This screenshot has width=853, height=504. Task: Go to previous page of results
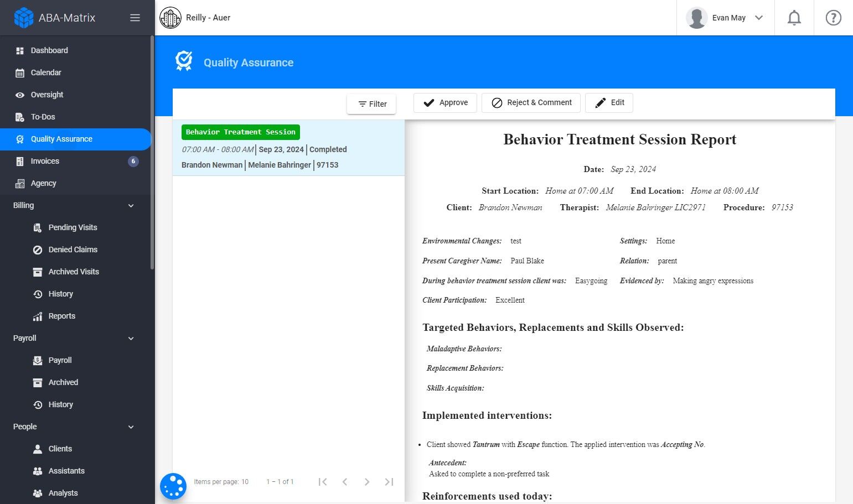click(x=345, y=482)
